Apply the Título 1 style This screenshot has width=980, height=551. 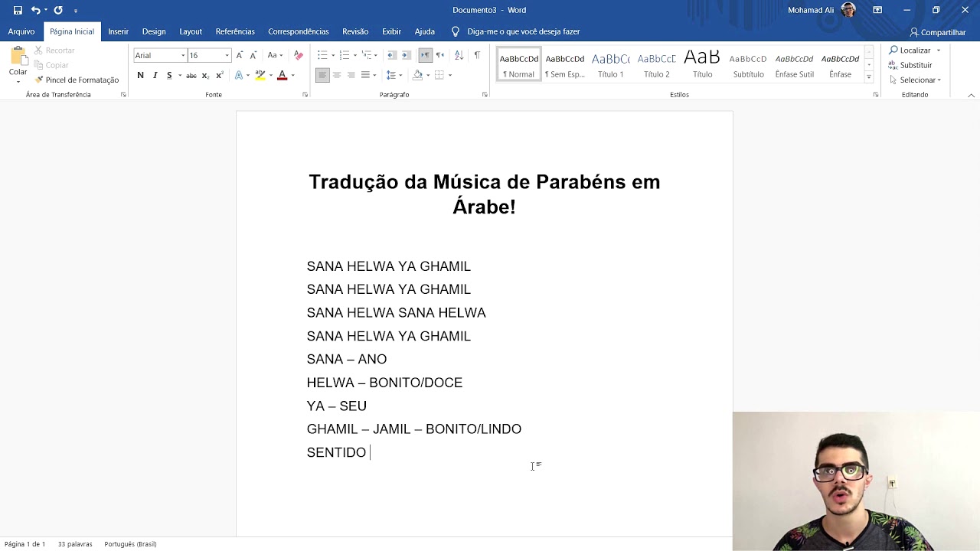(611, 64)
